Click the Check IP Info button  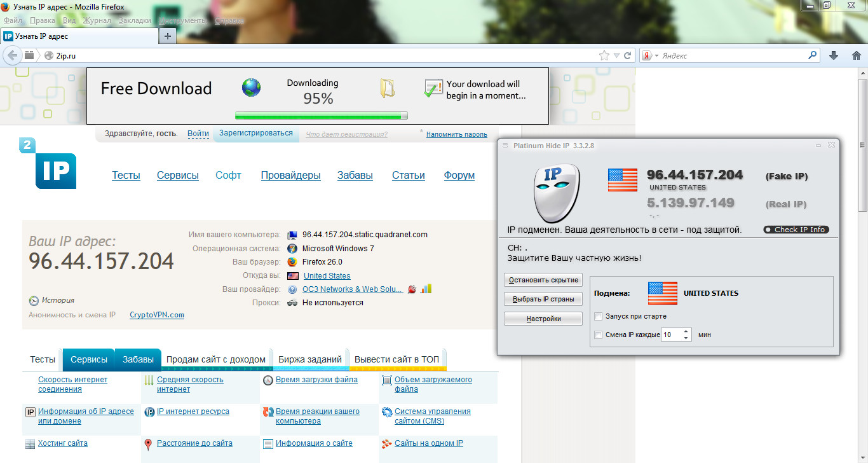point(796,230)
